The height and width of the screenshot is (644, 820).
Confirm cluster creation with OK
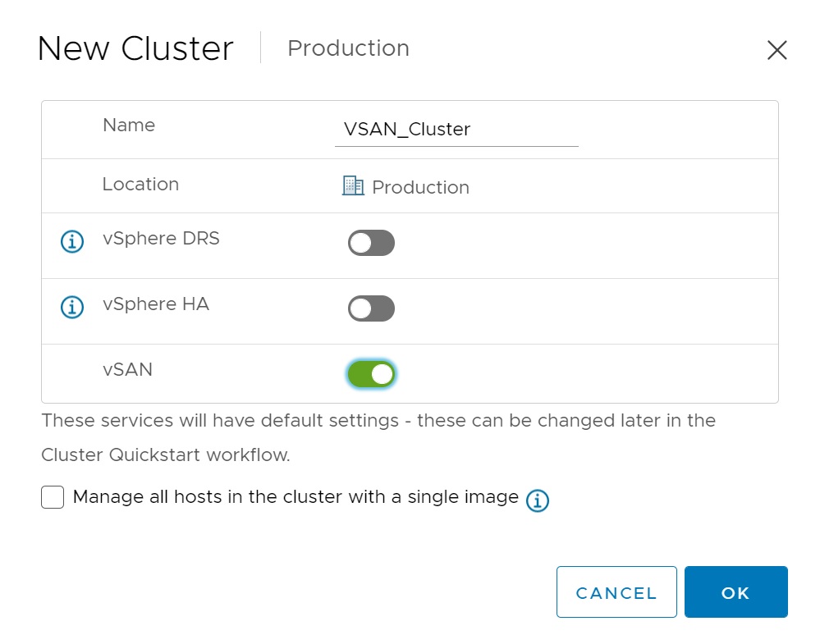[735, 592]
